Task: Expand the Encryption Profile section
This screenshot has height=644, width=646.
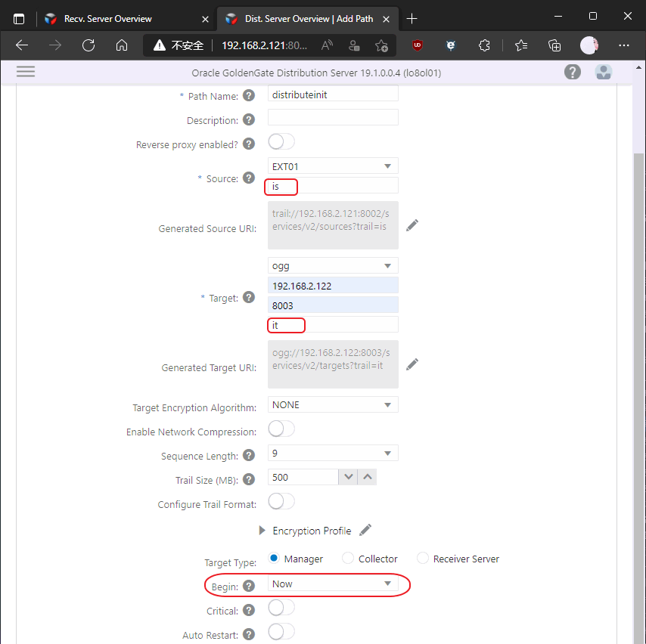Action: coord(262,531)
